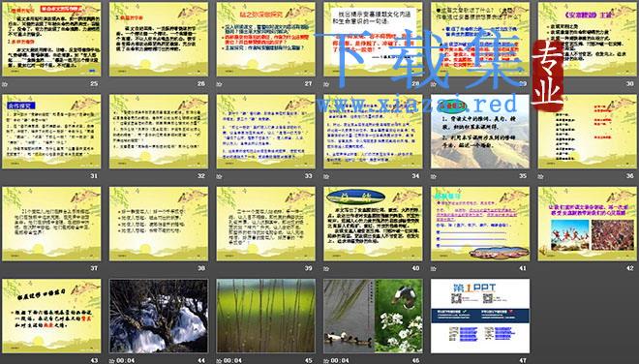Image resolution: width=639 pixels, height=364 pixels.
Task: Select ducks and flowers slide 46
Action: [x=373, y=316]
